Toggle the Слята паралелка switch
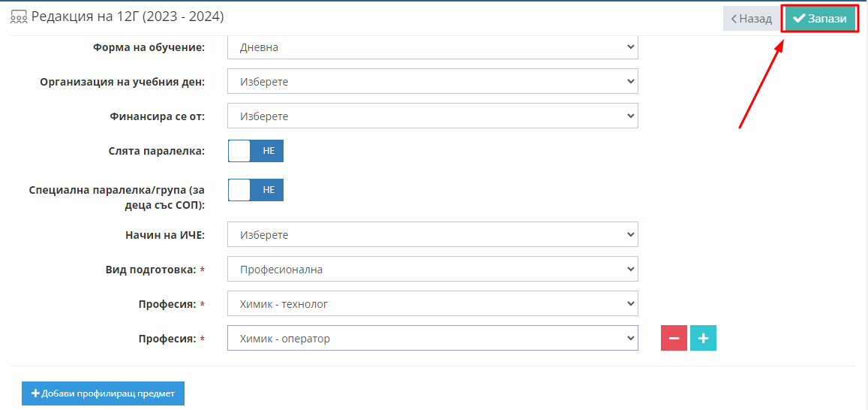This screenshot has height=410, width=868. (x=256, y=151)
